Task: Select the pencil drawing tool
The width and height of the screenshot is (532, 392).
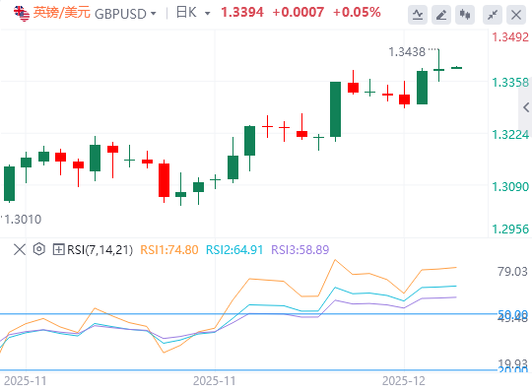Action: pyautogui.click(x=441, y=15)
